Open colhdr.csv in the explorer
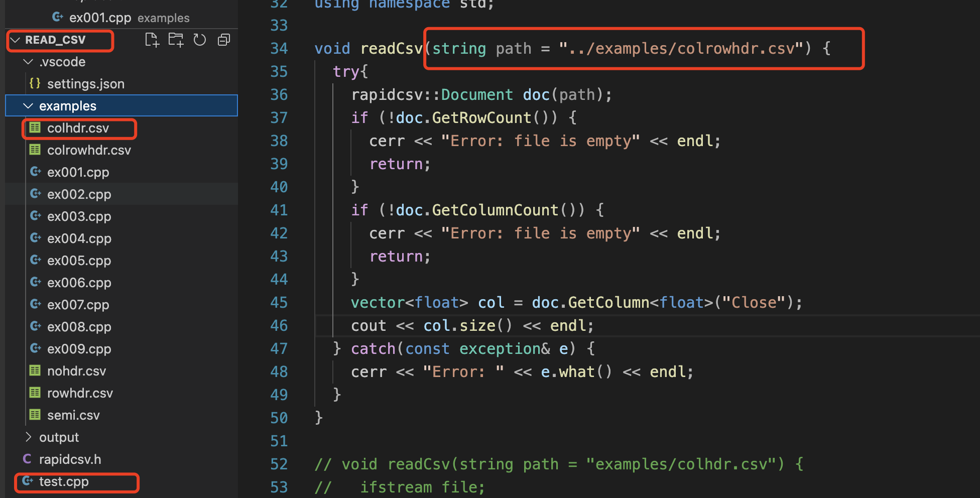 coord(78,128)
